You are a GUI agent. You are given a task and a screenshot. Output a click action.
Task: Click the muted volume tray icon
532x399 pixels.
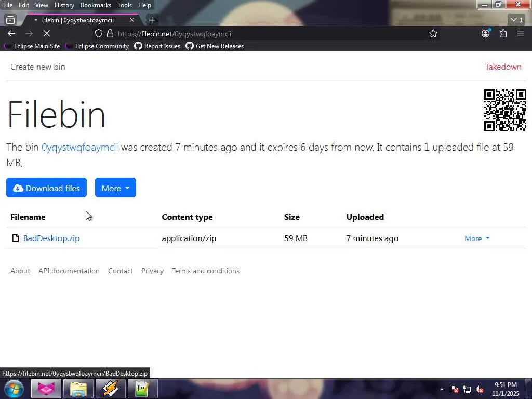point(480,390)
